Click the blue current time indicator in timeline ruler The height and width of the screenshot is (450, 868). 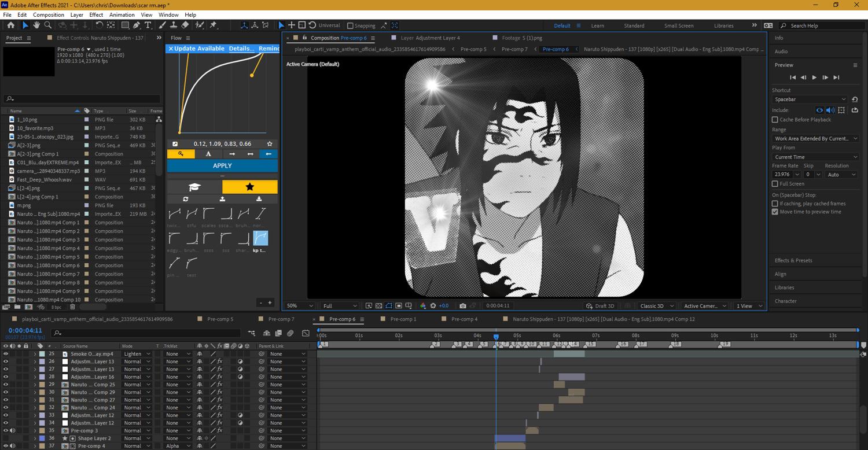(496, 337)
